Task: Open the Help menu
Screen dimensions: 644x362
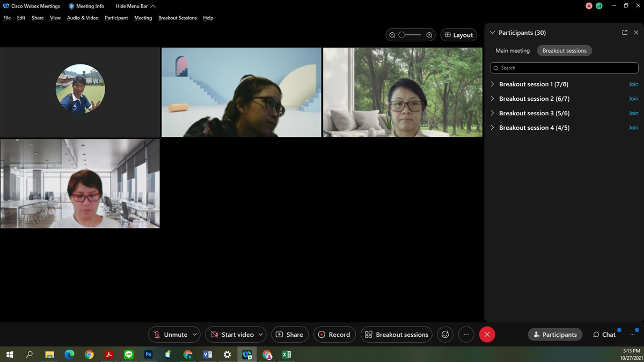Action: coord(208,18)
